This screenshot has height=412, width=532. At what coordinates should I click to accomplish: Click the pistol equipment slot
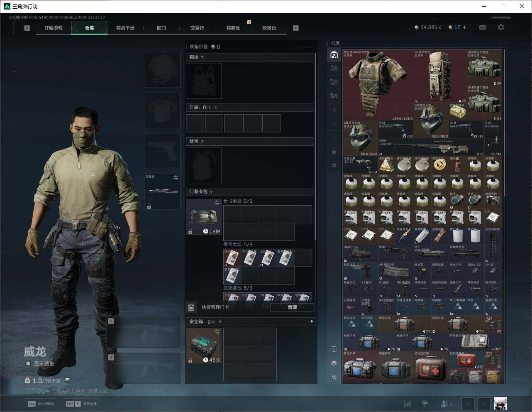(162, 151)
